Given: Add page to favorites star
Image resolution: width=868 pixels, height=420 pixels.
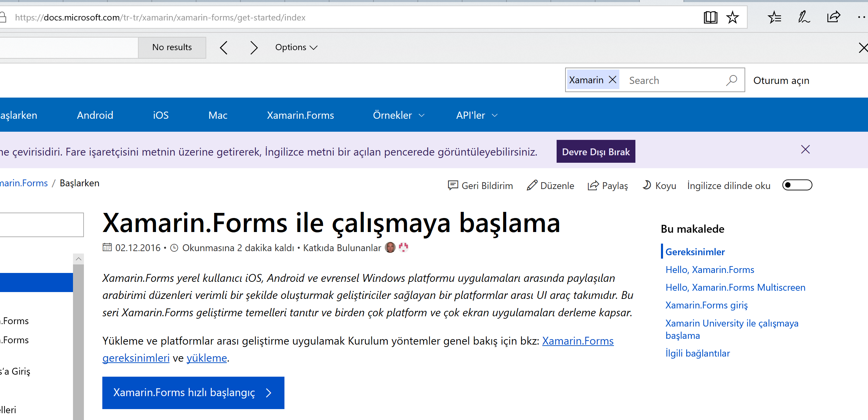Looking at the screenshot, I should [x=733, y=17].
